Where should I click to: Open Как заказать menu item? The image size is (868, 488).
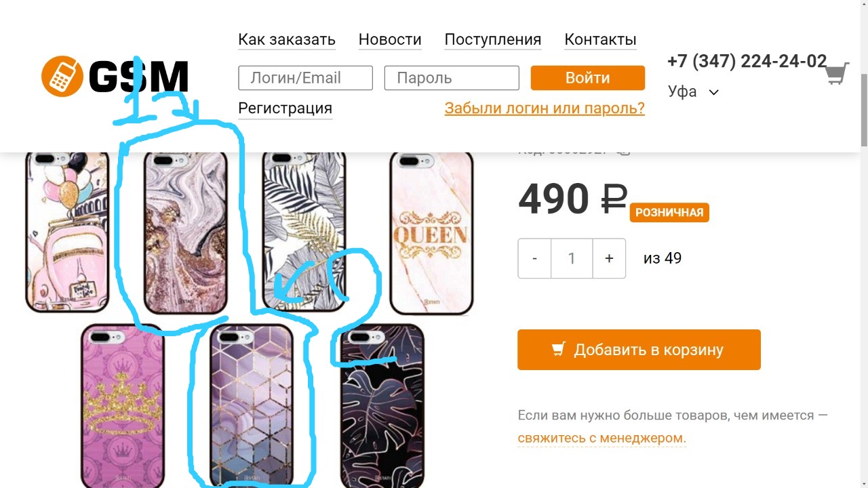(287, 39)
